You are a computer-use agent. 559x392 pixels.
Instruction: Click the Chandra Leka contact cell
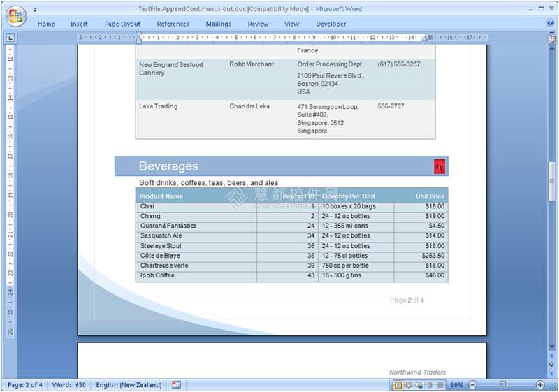pyautogui.click(x=249, y=106)
